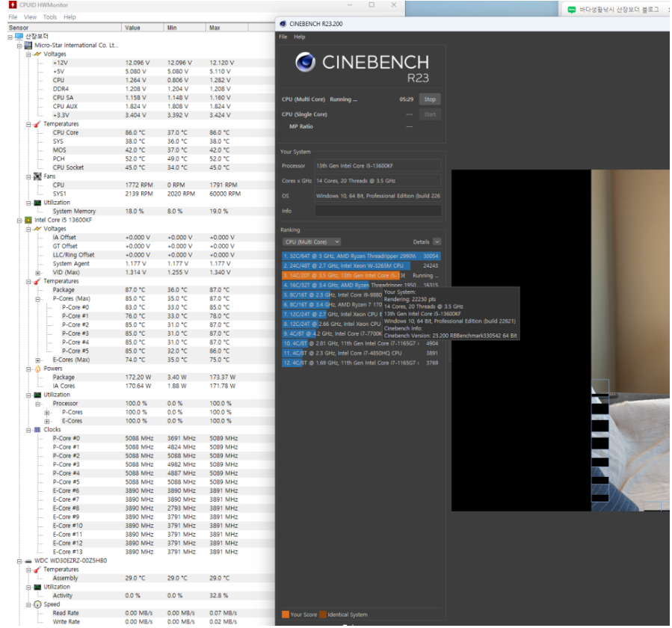
Task: Click the green chat icon on the browser tab
Action: pos(571,10)
